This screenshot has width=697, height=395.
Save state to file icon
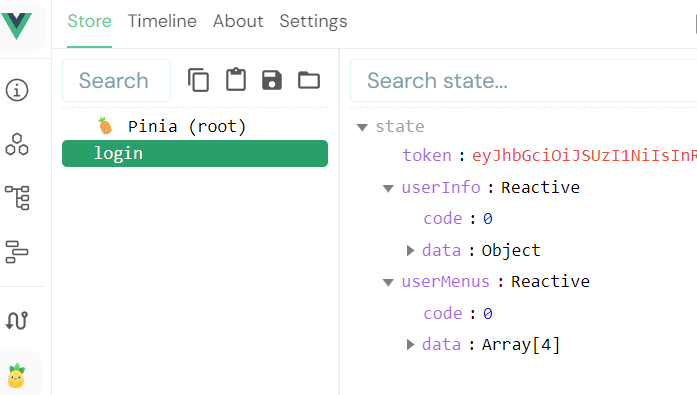272,80
